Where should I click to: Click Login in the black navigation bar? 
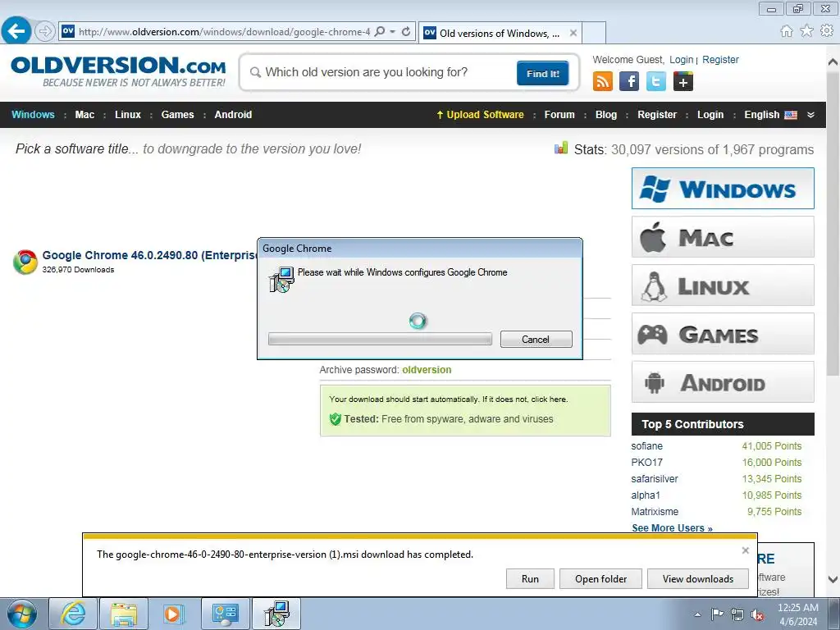[x=710, y=115]
